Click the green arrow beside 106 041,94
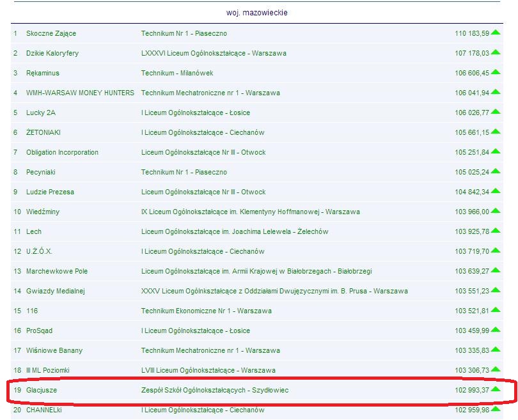The image size is (518, 420). (496, 92)
